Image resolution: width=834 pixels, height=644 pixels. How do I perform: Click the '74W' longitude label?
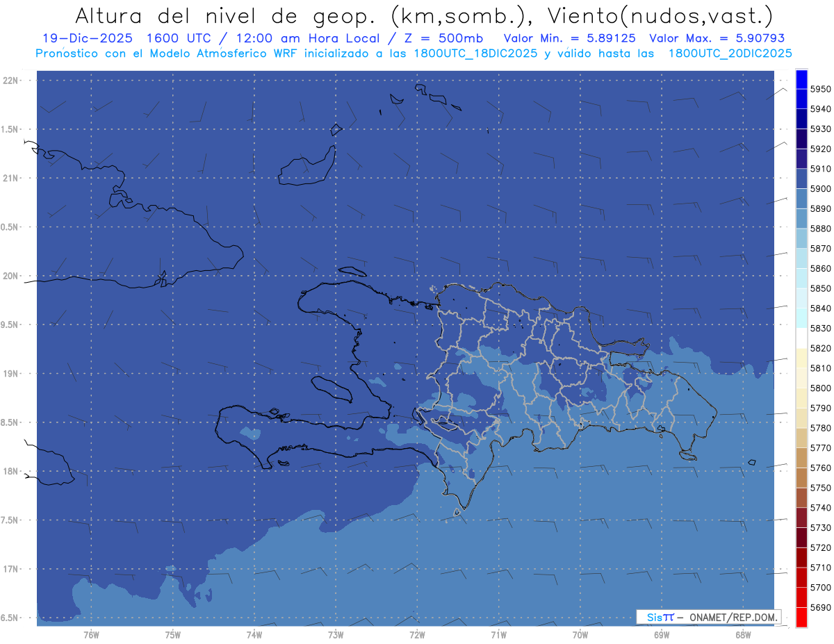[x=254, y=634]
